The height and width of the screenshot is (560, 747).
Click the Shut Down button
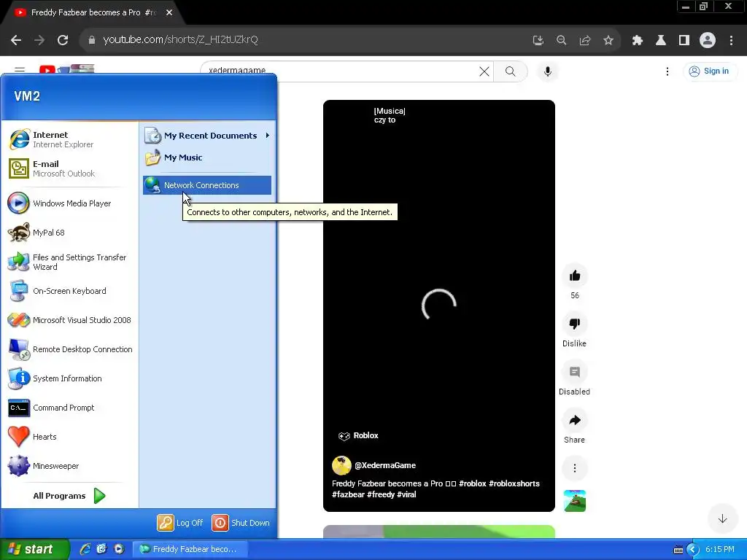point(241,523)
